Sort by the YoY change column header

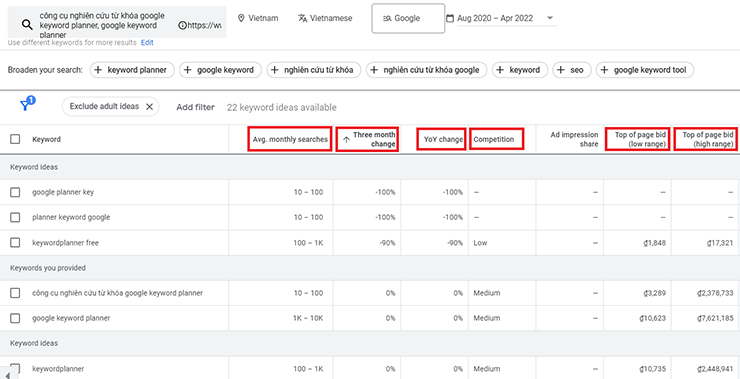coord(443,139)
